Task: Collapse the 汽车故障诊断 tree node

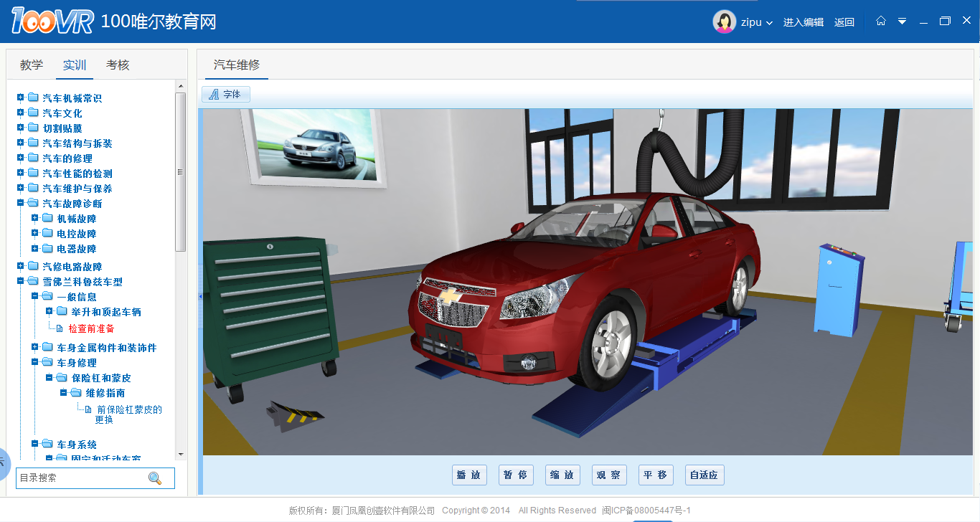Action: tap(21, 203)
